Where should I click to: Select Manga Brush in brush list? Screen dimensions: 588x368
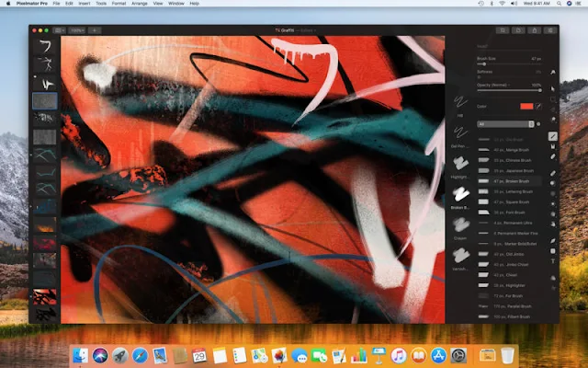click(x=509, y=150)
